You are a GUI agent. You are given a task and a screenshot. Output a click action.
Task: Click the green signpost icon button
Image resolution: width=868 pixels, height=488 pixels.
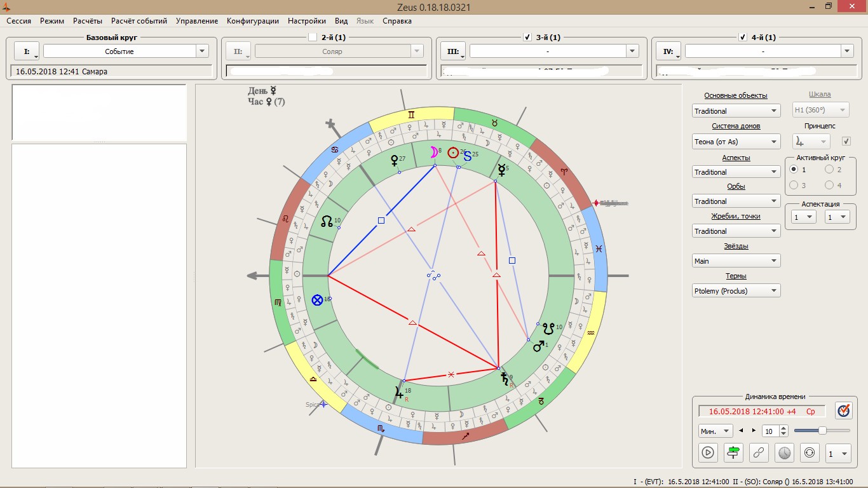click(733, 452)
